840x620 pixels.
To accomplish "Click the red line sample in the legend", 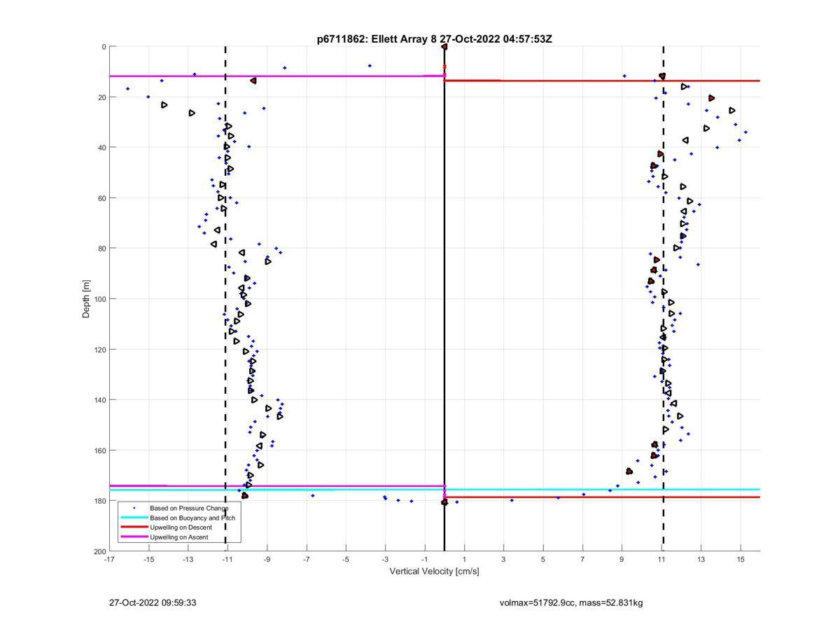I will click(x=134, y=528).
